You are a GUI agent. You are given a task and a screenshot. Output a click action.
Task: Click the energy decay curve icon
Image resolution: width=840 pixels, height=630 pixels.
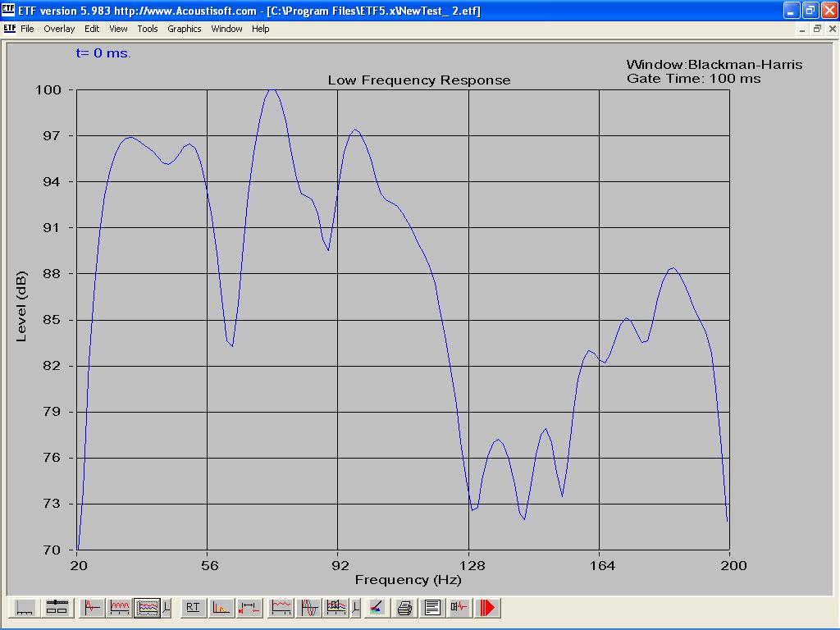[x=221, y=608]
